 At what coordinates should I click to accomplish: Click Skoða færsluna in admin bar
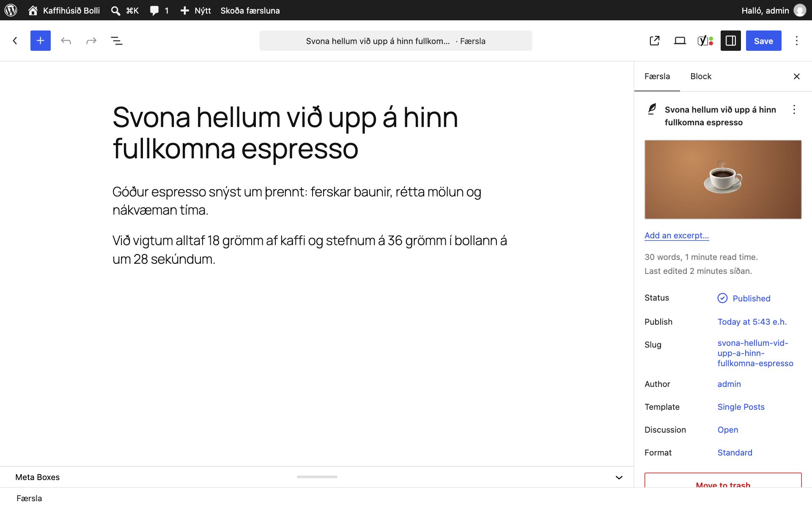[250, 10]
